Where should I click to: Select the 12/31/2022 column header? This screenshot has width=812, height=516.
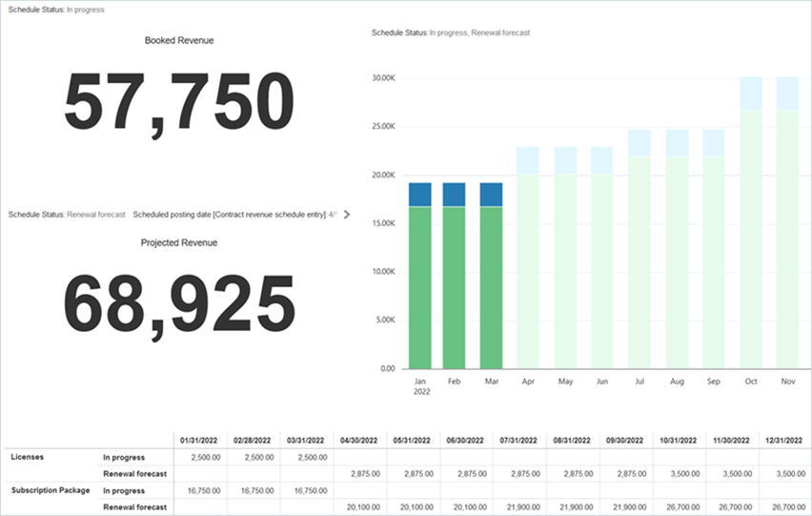(x=784, y=440)
